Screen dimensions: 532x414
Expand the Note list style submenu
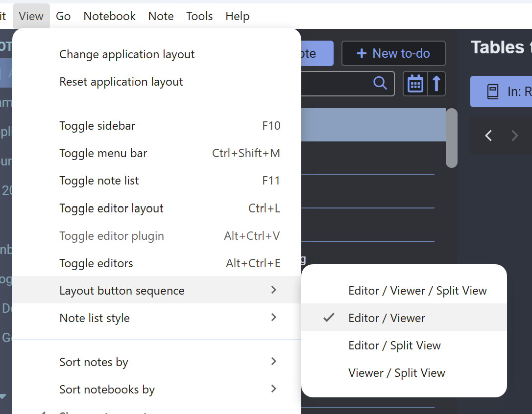(95, 318)
